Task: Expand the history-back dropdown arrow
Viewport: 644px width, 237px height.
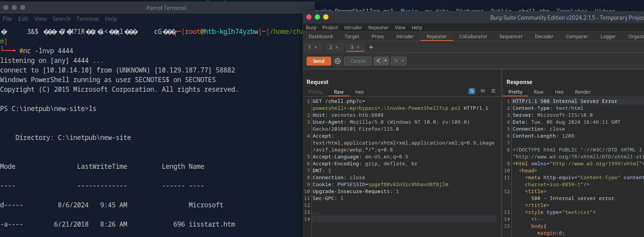Action: point(386,61)
